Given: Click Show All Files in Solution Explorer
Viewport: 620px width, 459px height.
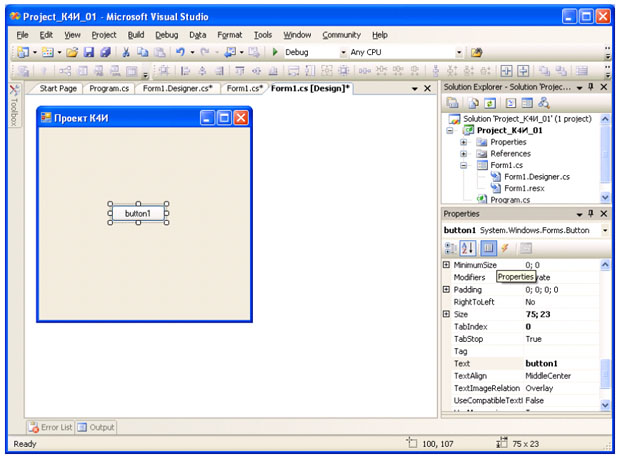Looking at the screenshot, I should click(473, 103).
